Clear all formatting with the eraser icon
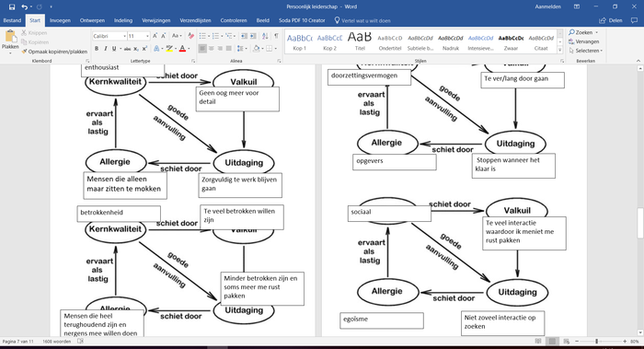Image resolution: width=644 pixels, height=349 pixels. coord(190,36)
